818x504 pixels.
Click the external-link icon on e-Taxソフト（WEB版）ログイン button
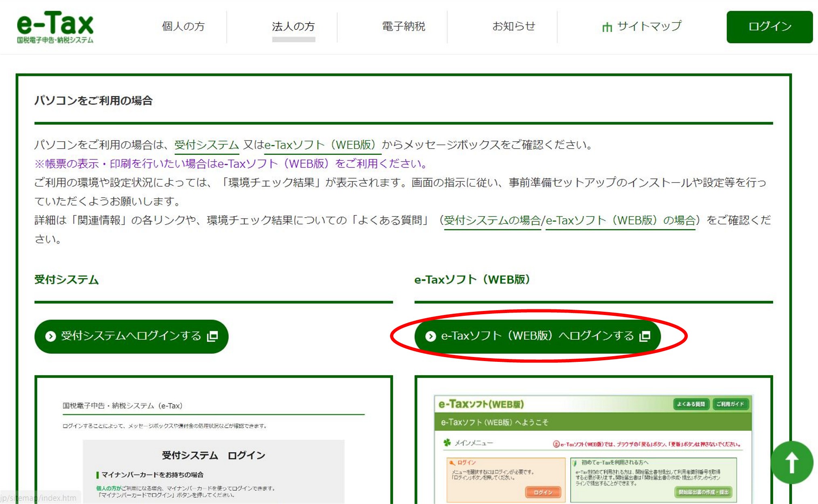(645, 336)
